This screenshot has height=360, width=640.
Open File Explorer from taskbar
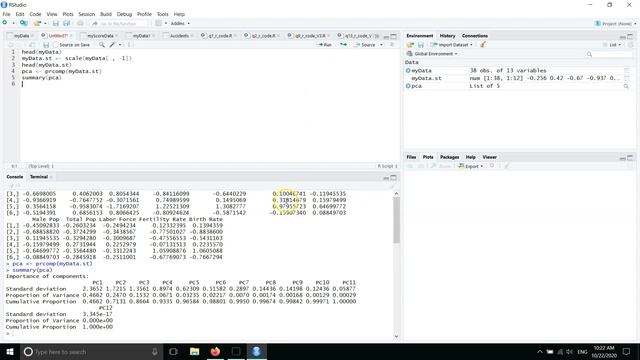tap(194, 351)
